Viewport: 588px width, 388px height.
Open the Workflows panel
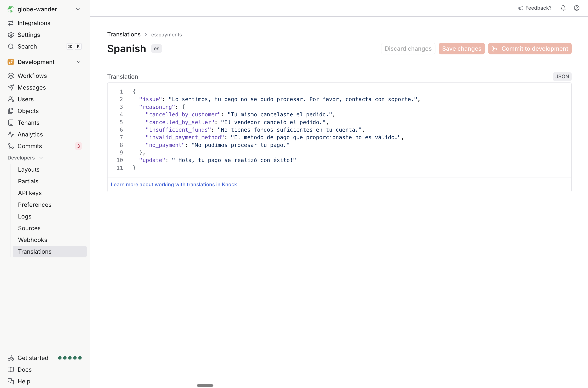pos(32,76)
